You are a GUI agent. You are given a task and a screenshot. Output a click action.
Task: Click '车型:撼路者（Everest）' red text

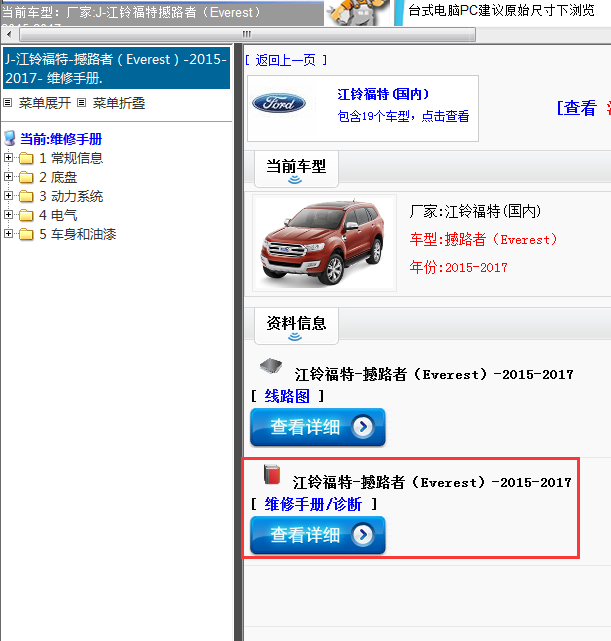(483, 240)
